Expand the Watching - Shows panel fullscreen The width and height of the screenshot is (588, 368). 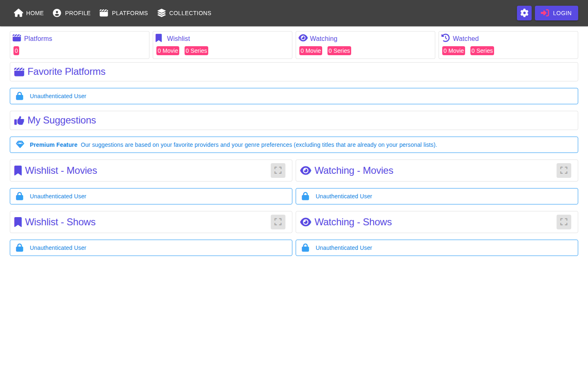click(564, 222)
